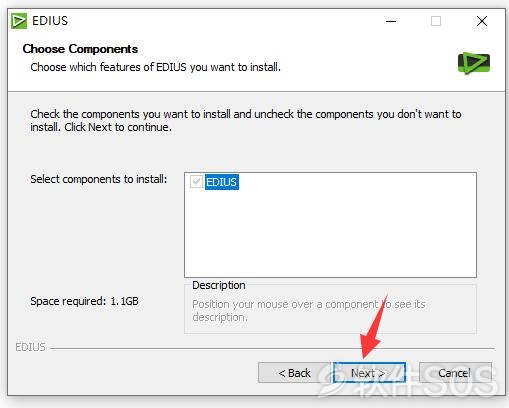Click the EDIUS icon in the title bar
This screenshot has height=408, width=509.
tap(19, 21)
